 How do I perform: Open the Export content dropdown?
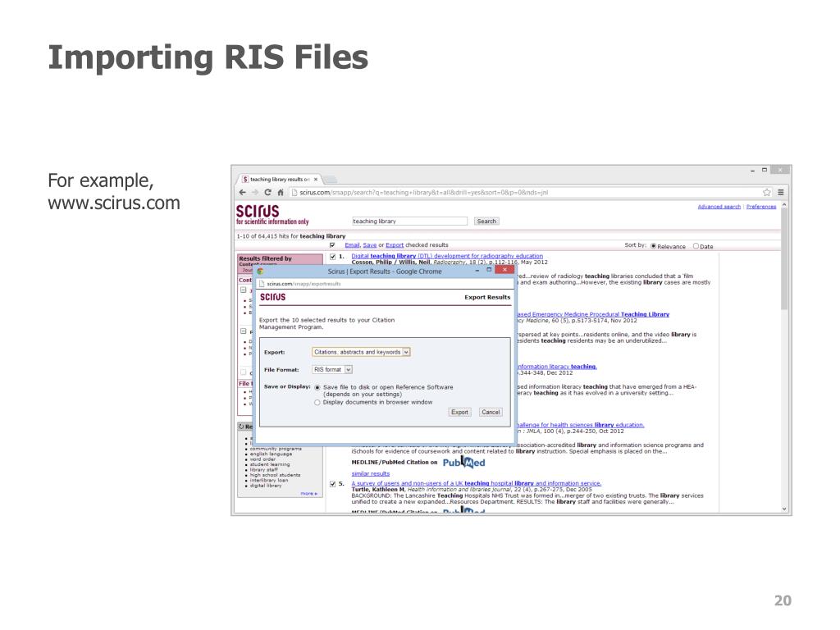pyautogui.click(x=361, y=352)
